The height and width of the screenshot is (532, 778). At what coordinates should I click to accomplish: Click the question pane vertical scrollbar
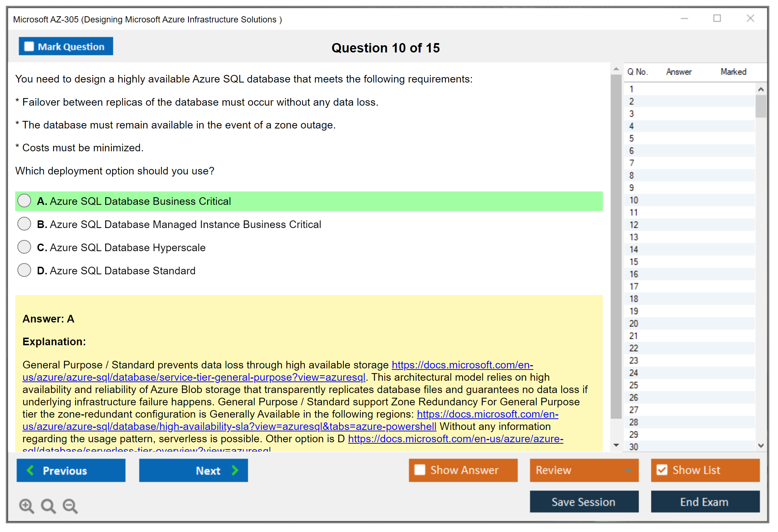(616, 246)
